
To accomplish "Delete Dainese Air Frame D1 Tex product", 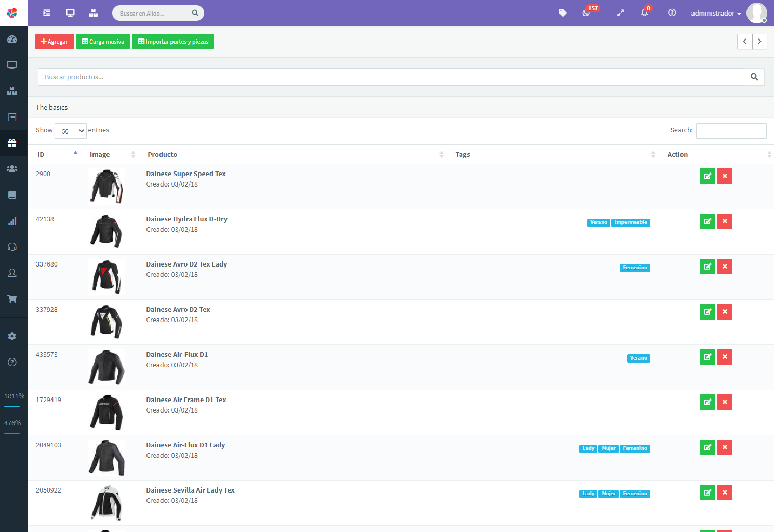I will pyautogui.click(x=725, y=402).
